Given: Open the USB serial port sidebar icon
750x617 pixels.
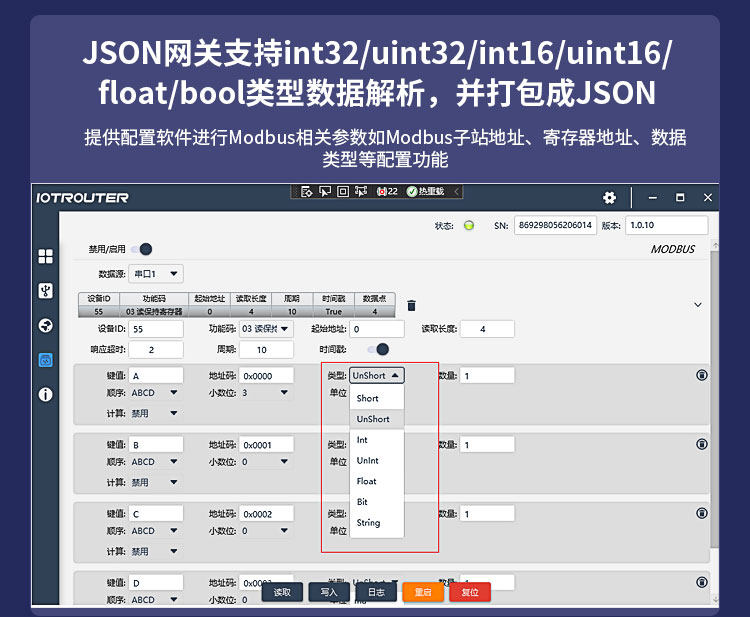Looking at the screenshot, I should click(x=45, y=291).
